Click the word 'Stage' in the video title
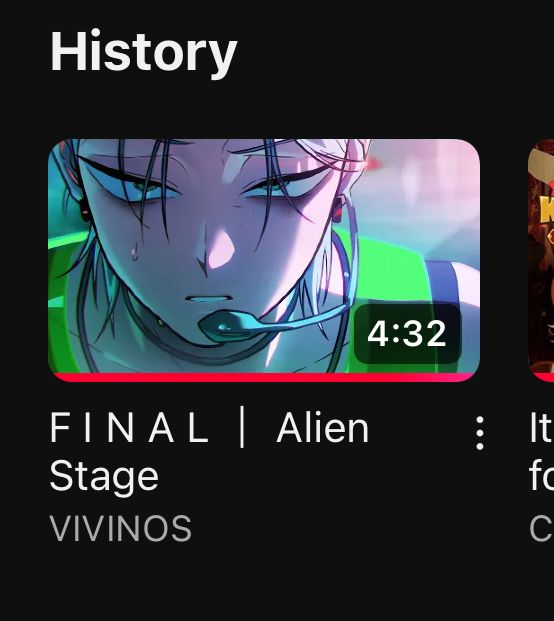This screenshot has height=621, width=554. 104,477
